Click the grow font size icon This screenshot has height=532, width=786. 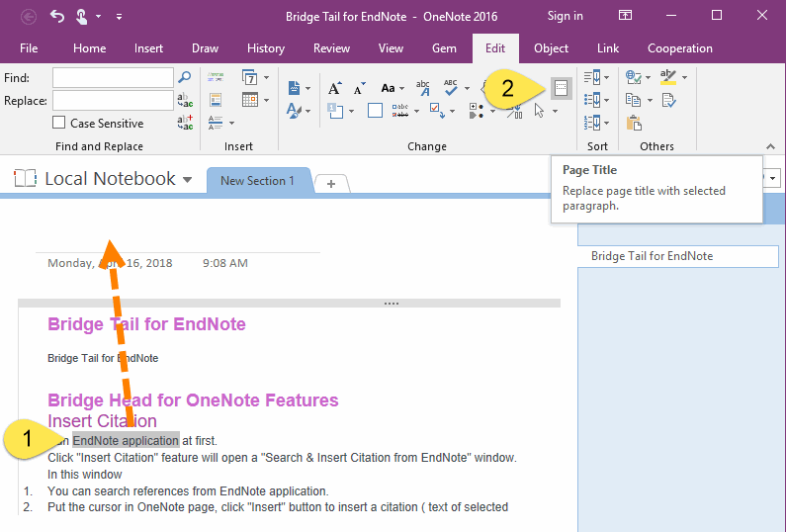[x=335, y=88]
